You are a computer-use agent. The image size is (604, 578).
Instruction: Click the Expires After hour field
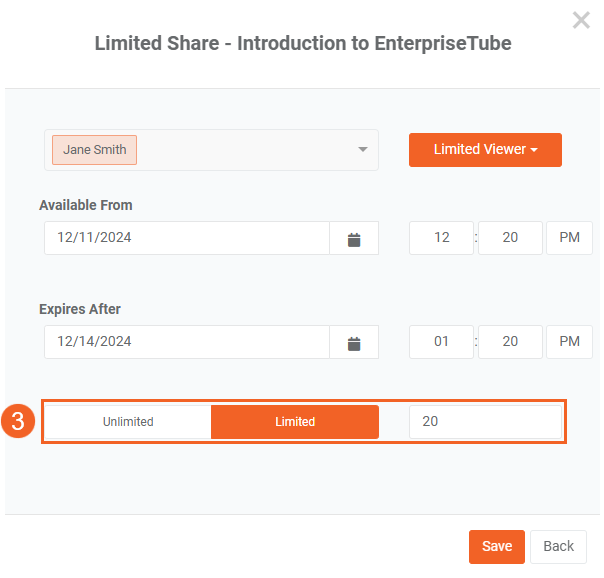point(441,342)
